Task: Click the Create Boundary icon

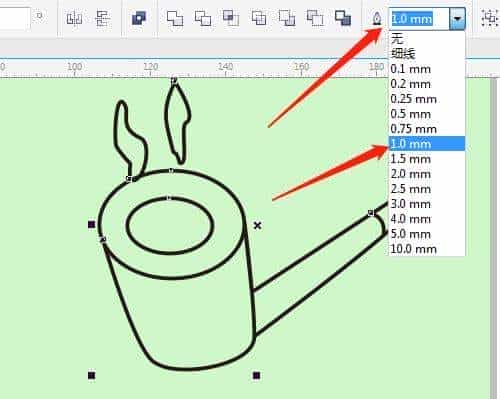Action: pos(343,18)
